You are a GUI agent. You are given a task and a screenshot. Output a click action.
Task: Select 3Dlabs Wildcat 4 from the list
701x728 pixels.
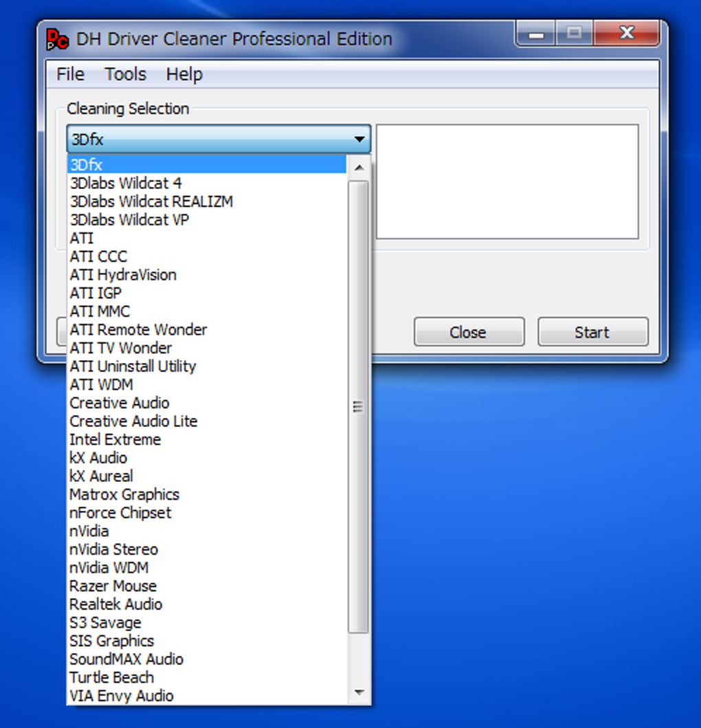point(207,183)
